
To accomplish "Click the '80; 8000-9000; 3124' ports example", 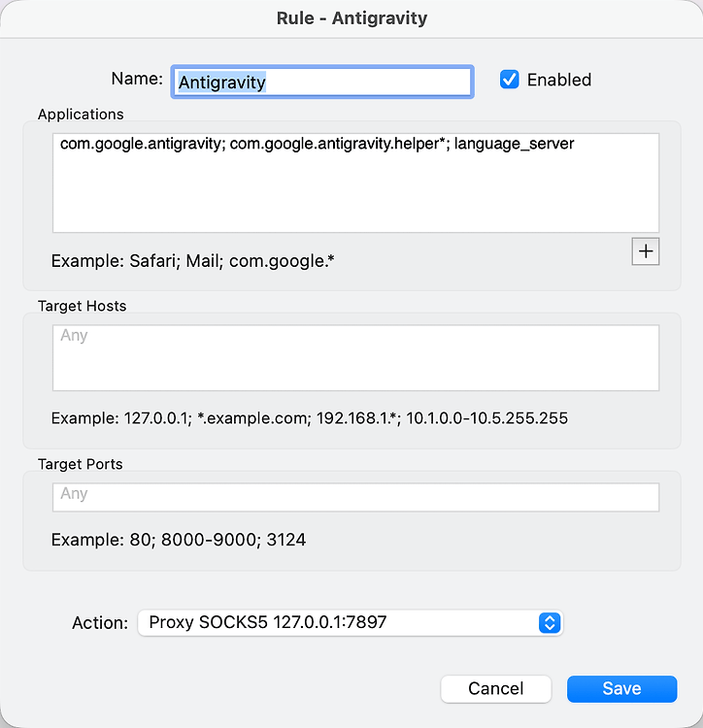I will point(218,540).
